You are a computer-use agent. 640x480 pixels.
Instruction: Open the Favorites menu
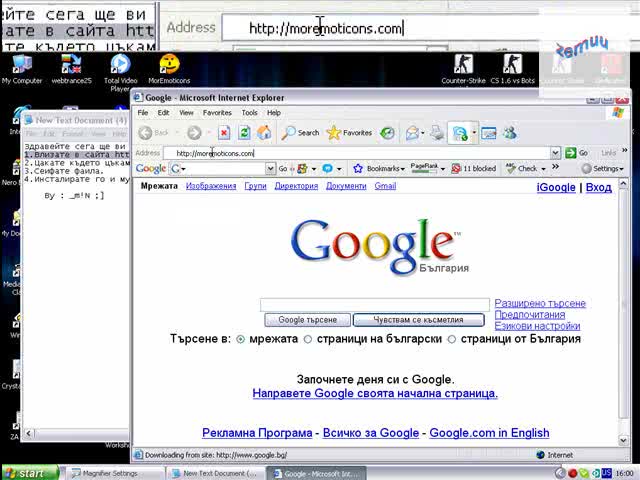[x=217, y=113]
